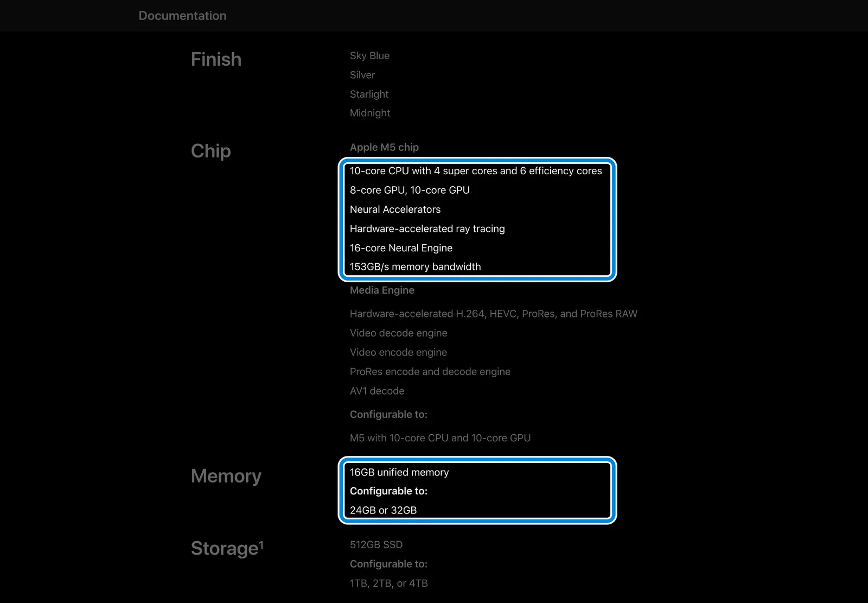This screenshot has height=603, width=868.
Task: Click the Finish section heading
Action: [216, 59]
